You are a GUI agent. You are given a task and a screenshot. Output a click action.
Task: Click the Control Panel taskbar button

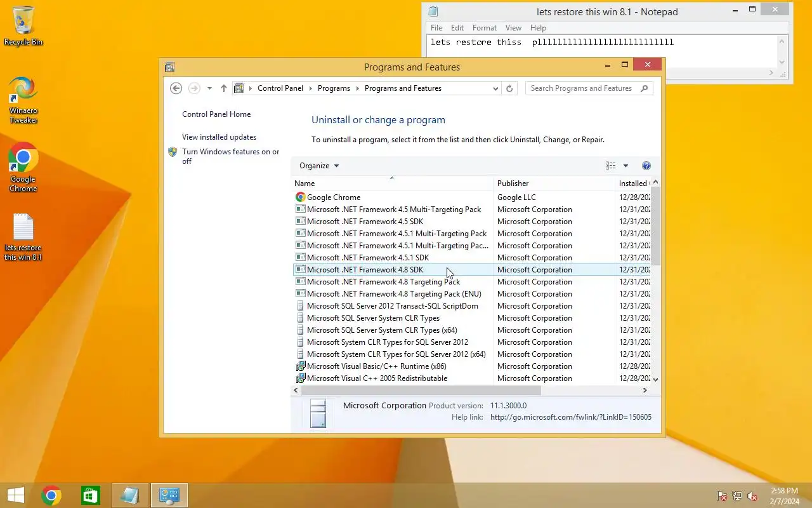tap(169, 495)
